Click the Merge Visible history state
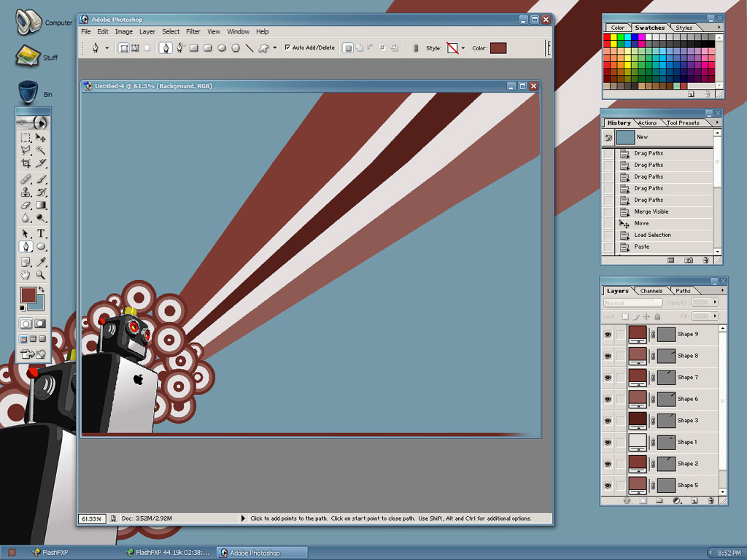Viewport: 747px width, 560px height. (651, 211)
